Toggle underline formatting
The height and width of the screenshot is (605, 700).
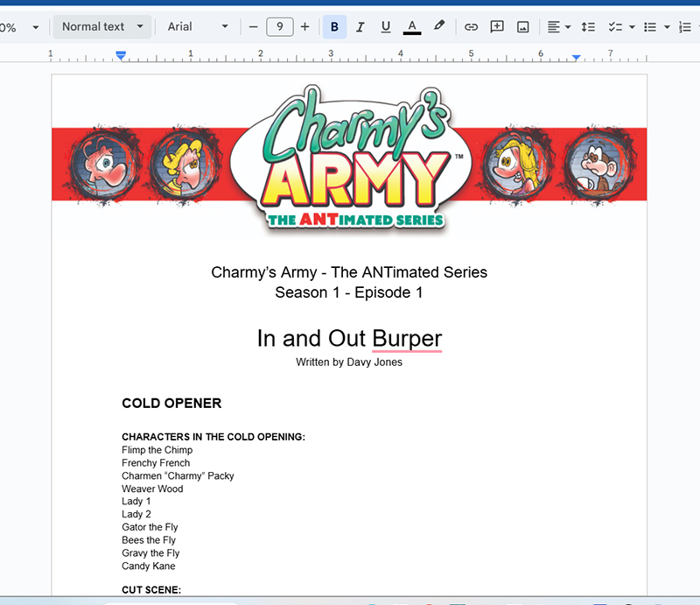pos(386,27)
